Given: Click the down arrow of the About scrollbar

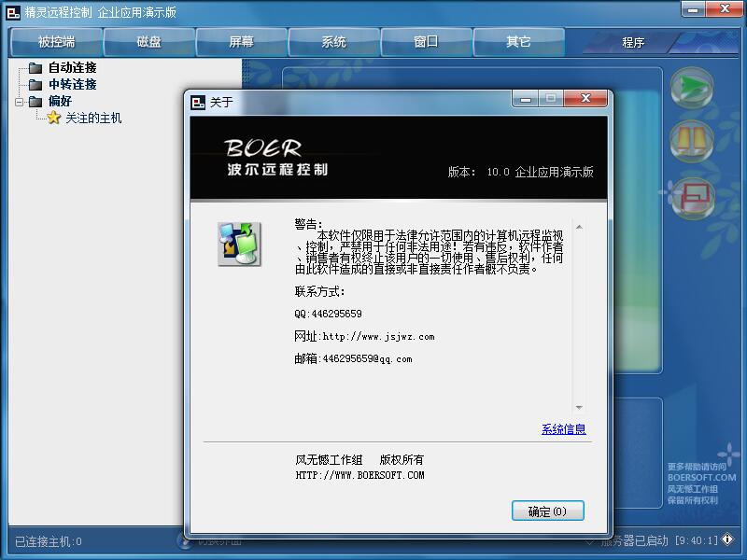Looking at the screenshot, I should (x=579, y=408).
